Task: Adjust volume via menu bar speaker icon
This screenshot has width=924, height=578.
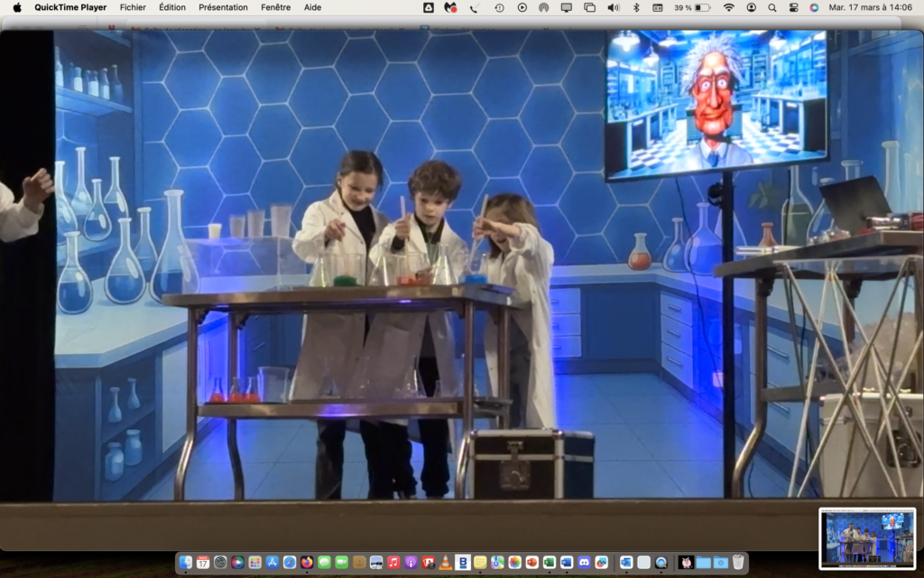Action: point(614,7)
